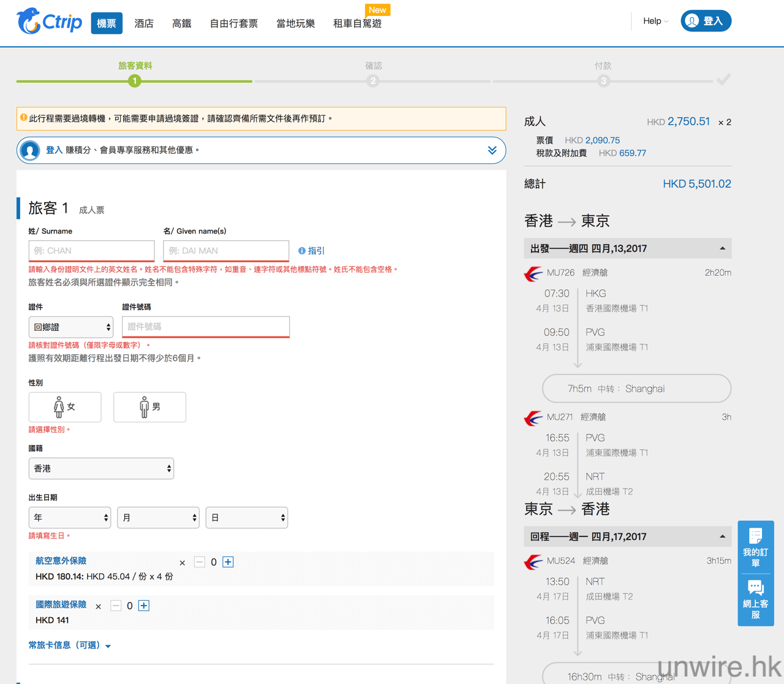This screenshot has height=684, width=784.
Task: Expand the login benefits double chevron
Action: tap(492, 150)
